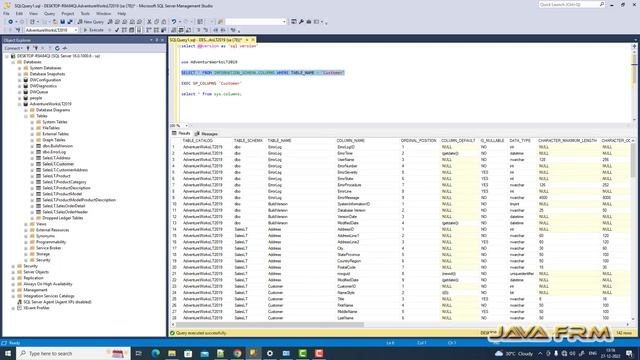Toggle the Results to Text toolbar icon
640x360 pixels.
174,30
